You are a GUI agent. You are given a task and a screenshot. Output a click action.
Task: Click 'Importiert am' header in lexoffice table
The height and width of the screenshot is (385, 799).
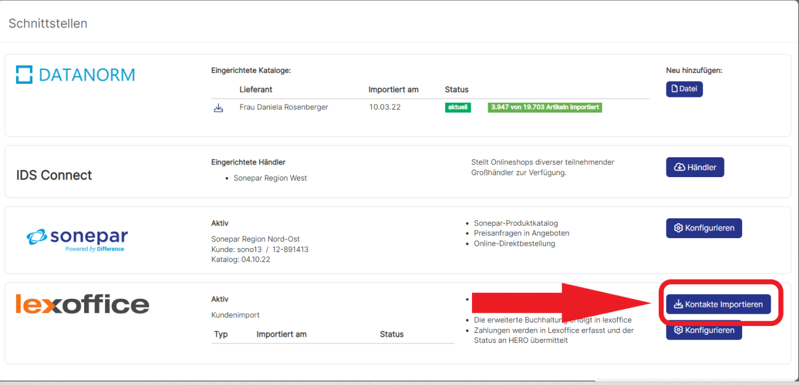tap(281, 334)
